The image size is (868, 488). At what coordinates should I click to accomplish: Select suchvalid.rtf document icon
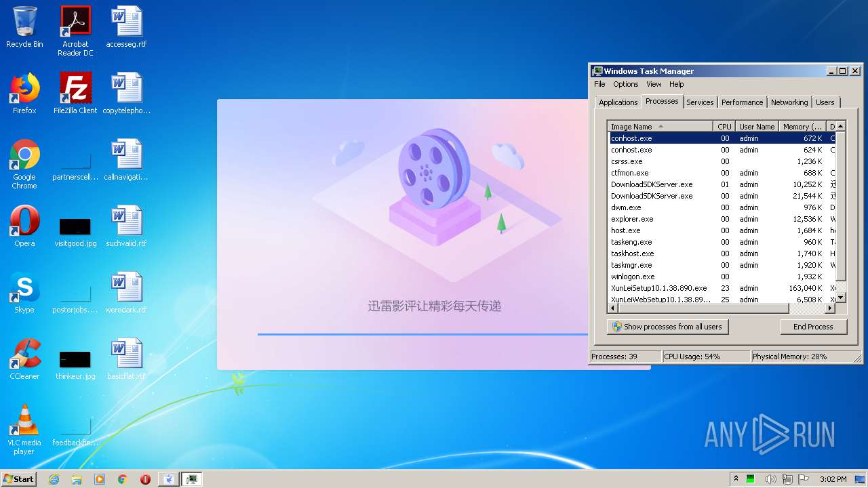pos(126,226)
